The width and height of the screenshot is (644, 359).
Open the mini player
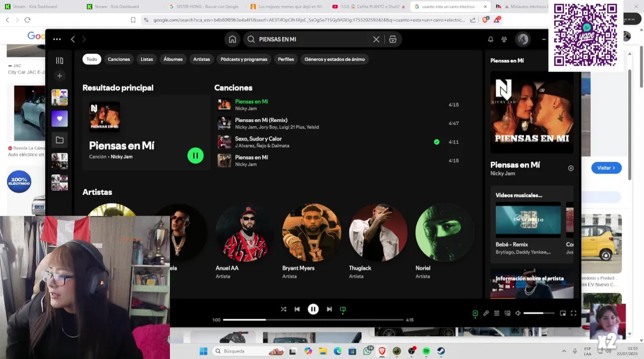563,313
